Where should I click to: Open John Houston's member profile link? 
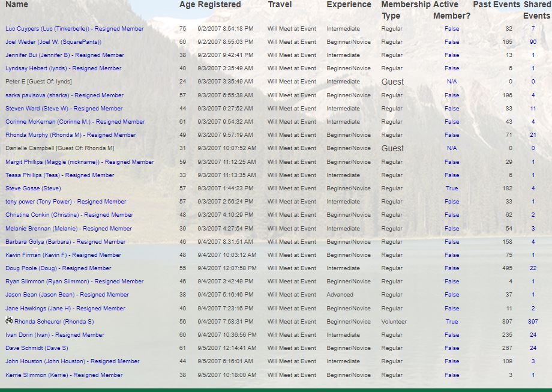coord(73,361)
